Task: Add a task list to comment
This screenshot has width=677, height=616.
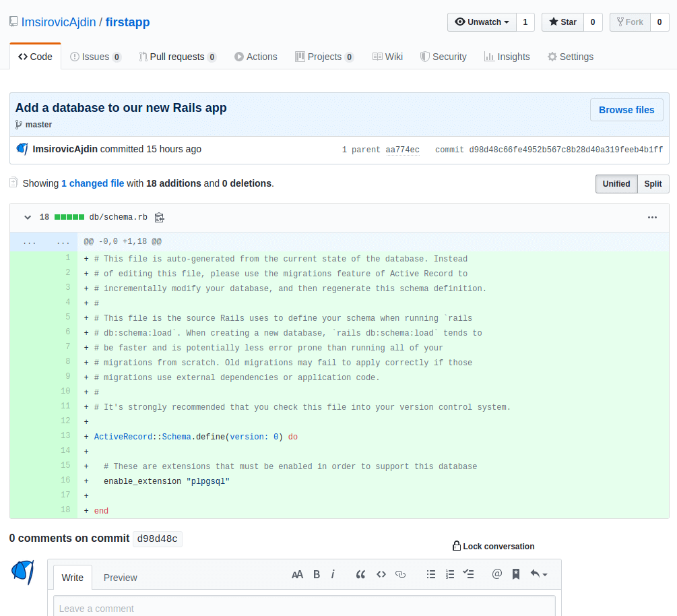Action: point(468,574)
